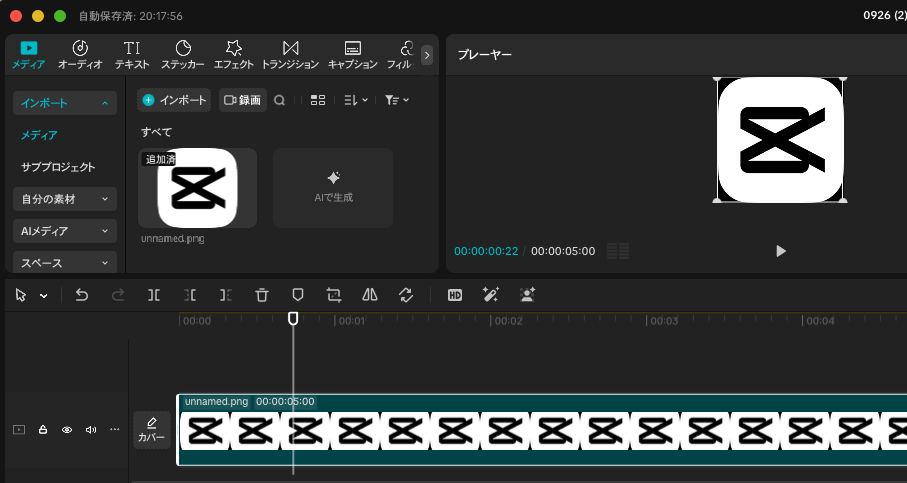Click the current timecode 00:00:00:22

click(486, 251)
